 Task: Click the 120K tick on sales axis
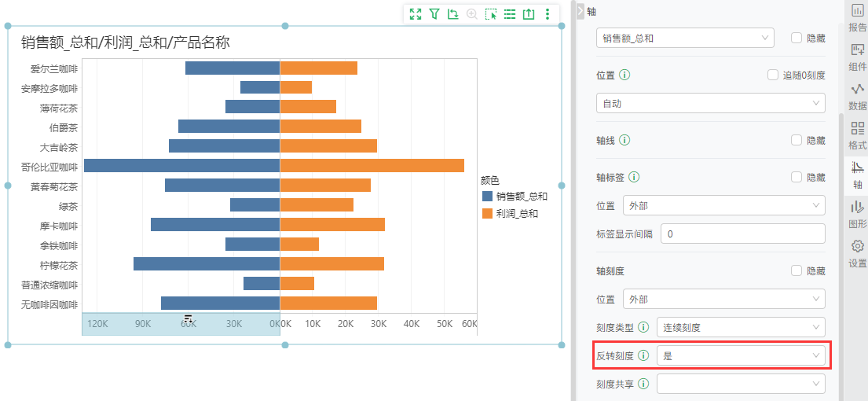(x=97, y=323)
